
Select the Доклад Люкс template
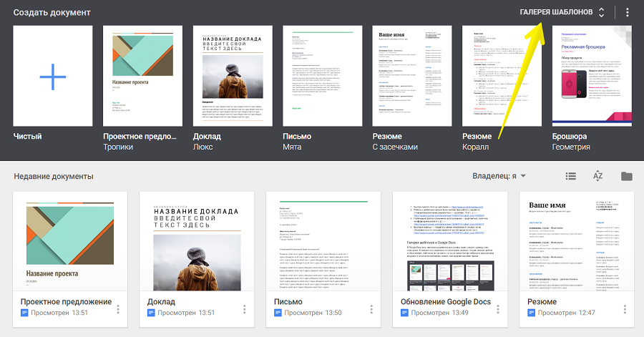[233, 75]
